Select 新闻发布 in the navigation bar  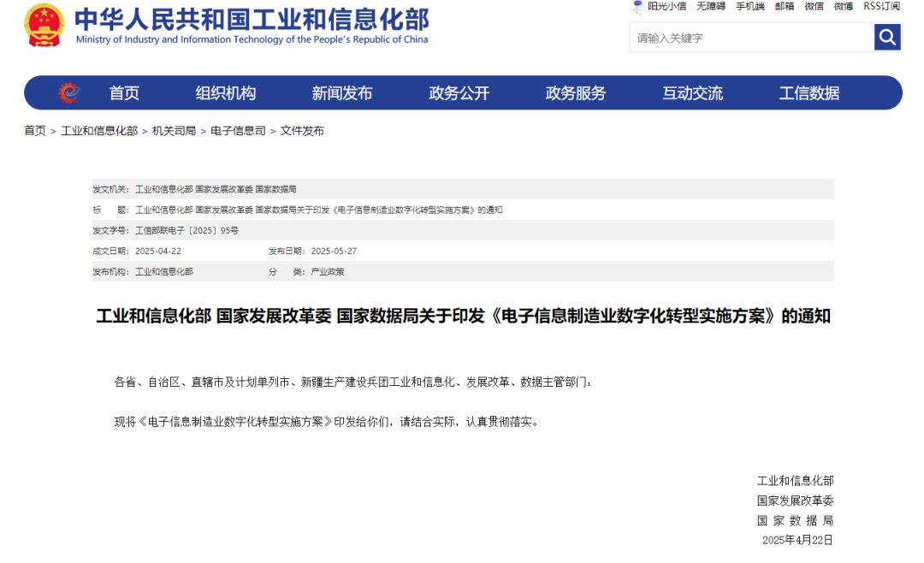tap(342, 93)
